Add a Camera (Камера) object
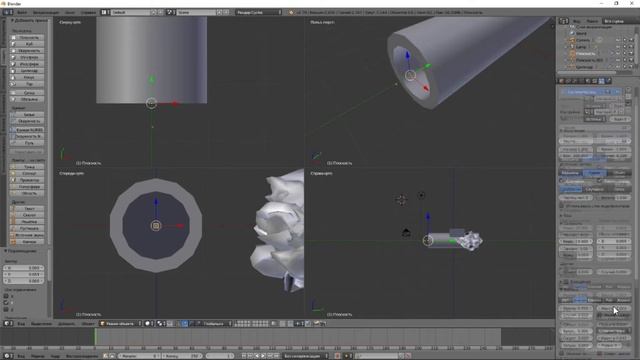The height and width of the screenshot is (360, 640). pos(28,242)
